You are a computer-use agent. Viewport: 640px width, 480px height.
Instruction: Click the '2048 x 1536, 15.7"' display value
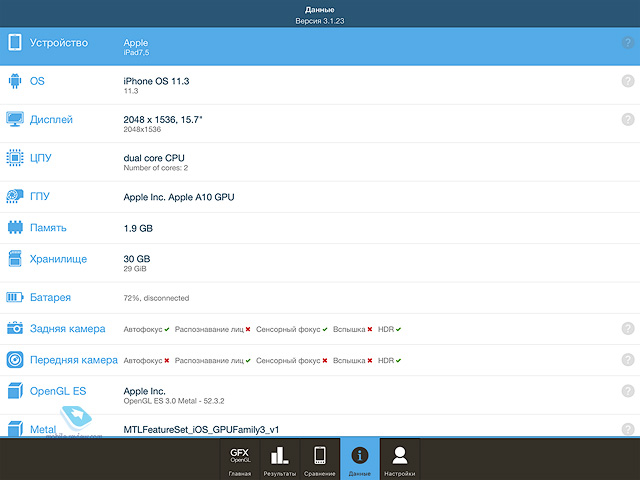163,120
